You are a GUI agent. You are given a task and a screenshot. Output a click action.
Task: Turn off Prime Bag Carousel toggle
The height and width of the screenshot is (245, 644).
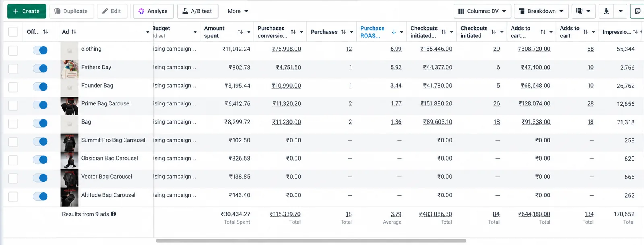tap(40, 105)
